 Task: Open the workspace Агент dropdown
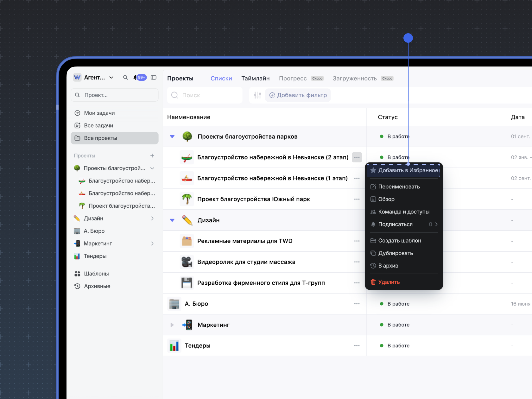pyautogui.click(x=98, y=78)
